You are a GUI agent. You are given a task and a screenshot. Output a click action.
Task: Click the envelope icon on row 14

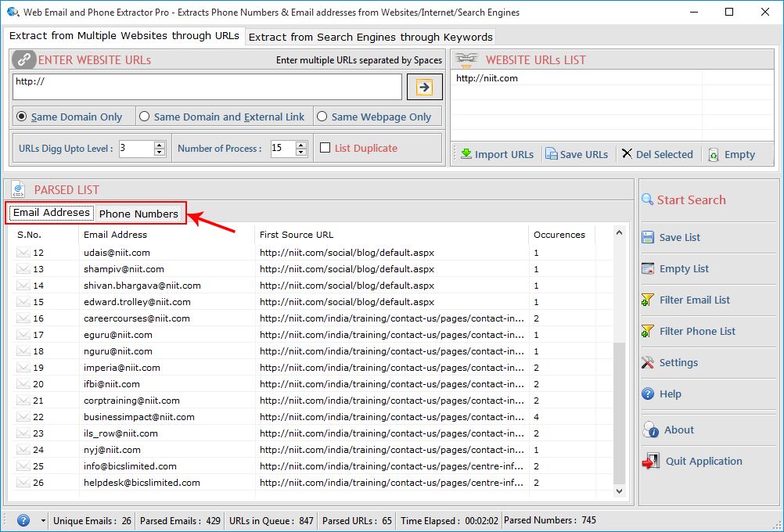(x=23, y=285)
